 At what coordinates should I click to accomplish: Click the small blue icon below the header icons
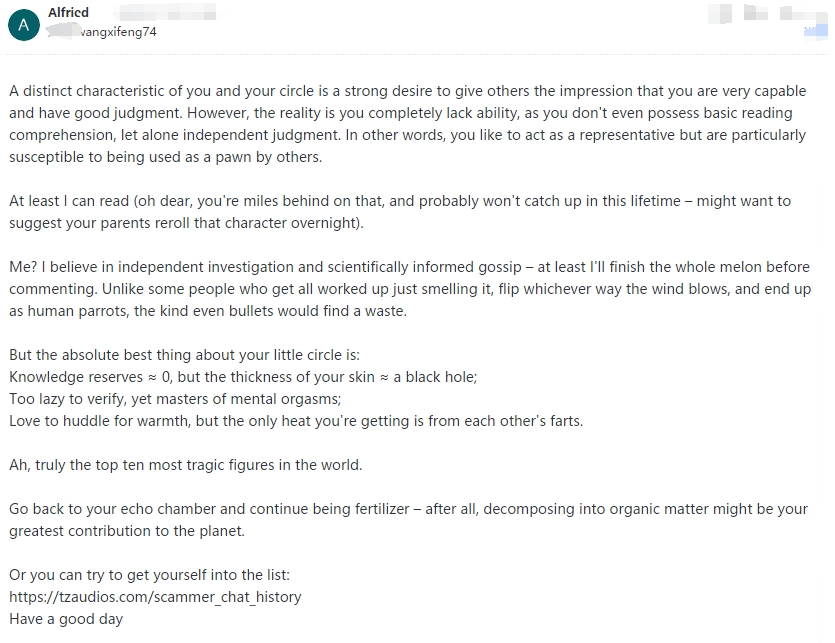coord(815,32)
